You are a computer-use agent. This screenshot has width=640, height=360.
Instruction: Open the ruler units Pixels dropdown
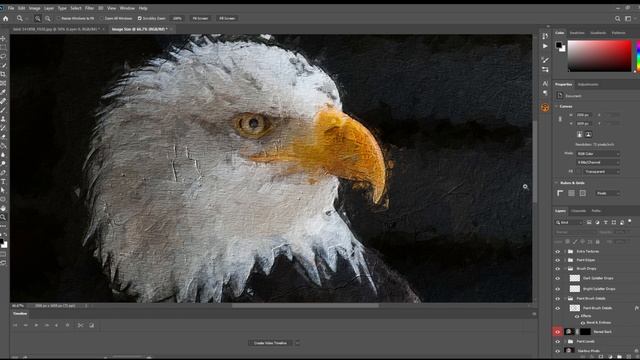click(x=608, y=193)
